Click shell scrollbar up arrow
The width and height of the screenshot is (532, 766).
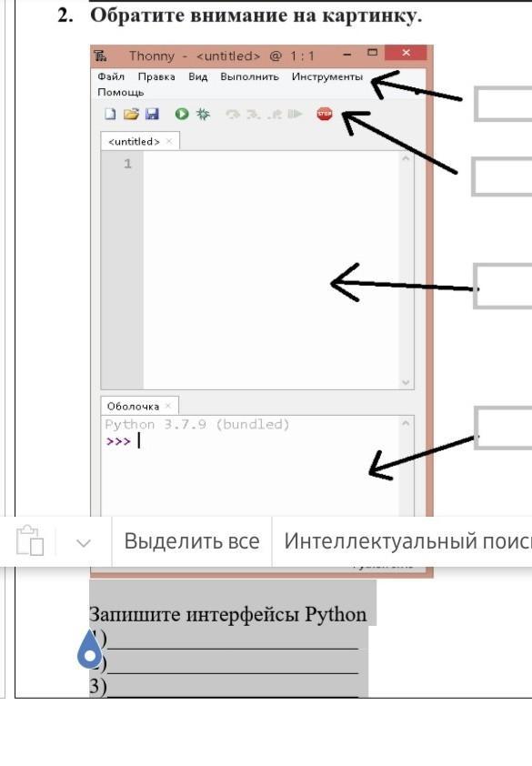[406, 423]
